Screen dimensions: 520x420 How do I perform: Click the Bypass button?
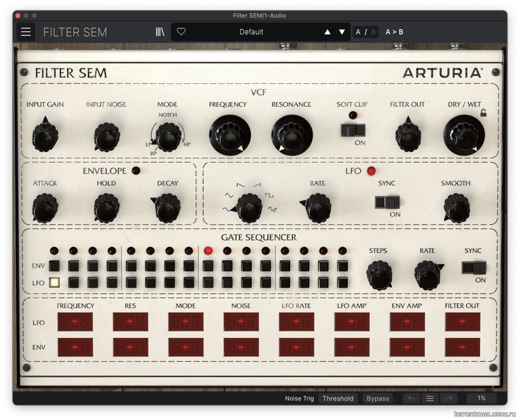pyautogui.click(x=378, y=398)
